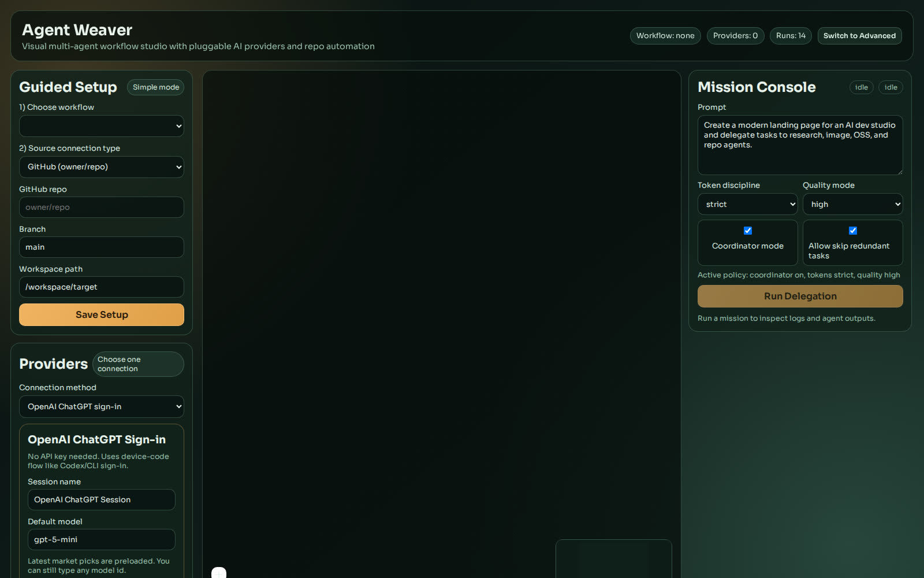Uncheck Allow skip redundant tasks
Image resolution: width=924 pixels, height=578 pixels.
point(853,231)
